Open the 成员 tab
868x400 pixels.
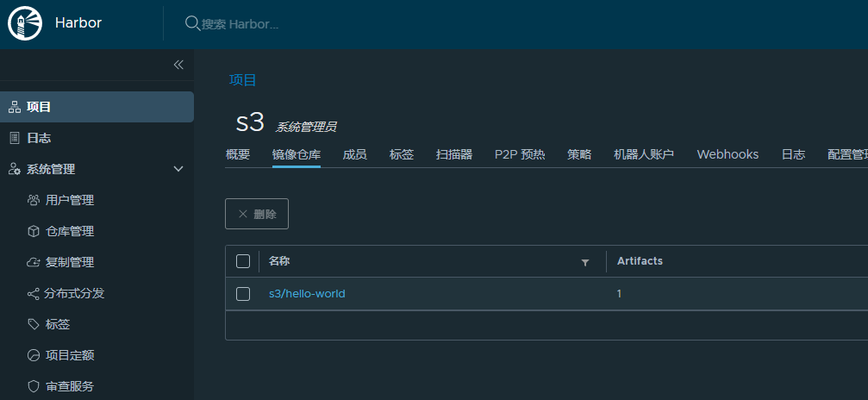pos(355,154)
